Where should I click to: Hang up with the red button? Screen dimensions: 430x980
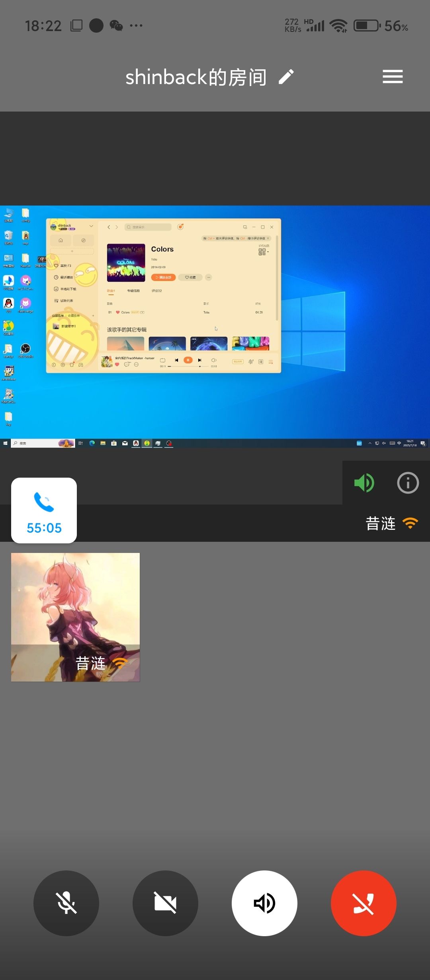364,903
